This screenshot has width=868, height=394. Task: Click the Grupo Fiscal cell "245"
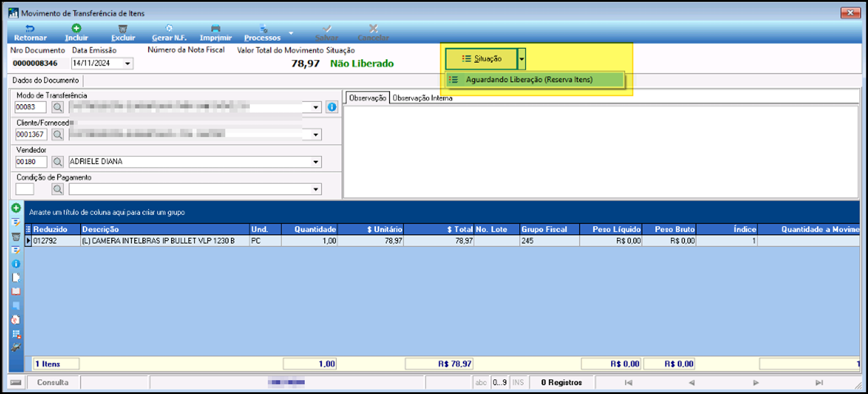pos(549,241)
